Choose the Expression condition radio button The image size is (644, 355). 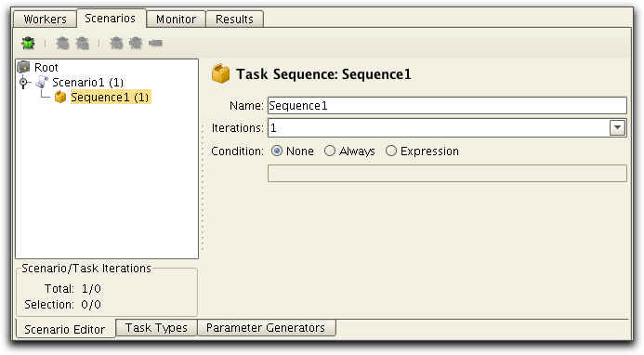point(391,151)
